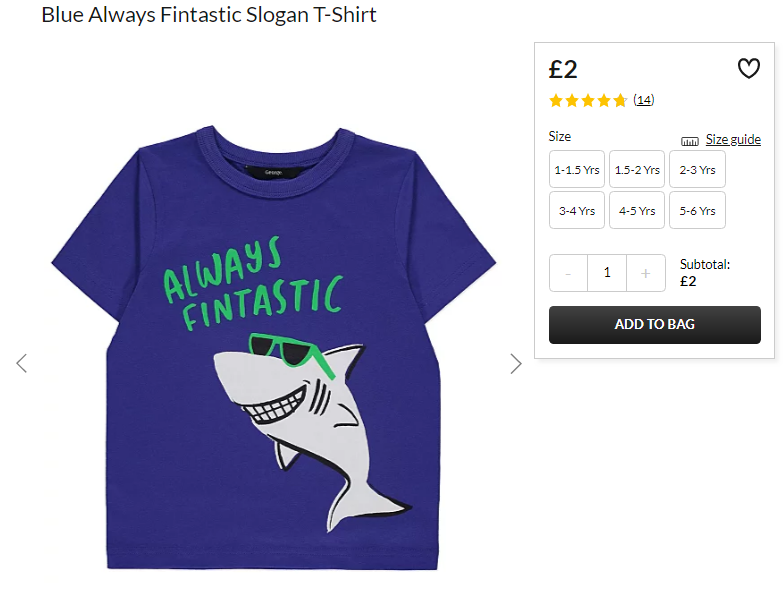Open the 14 reviews link
784x599 pixels.
[644, 100]
